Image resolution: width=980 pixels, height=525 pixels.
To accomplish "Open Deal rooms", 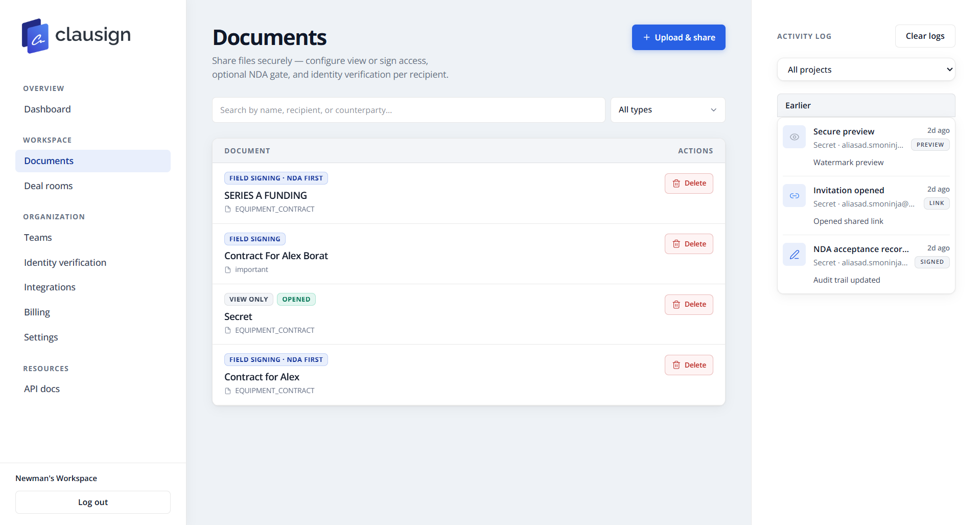I will (x=49, y=186).
